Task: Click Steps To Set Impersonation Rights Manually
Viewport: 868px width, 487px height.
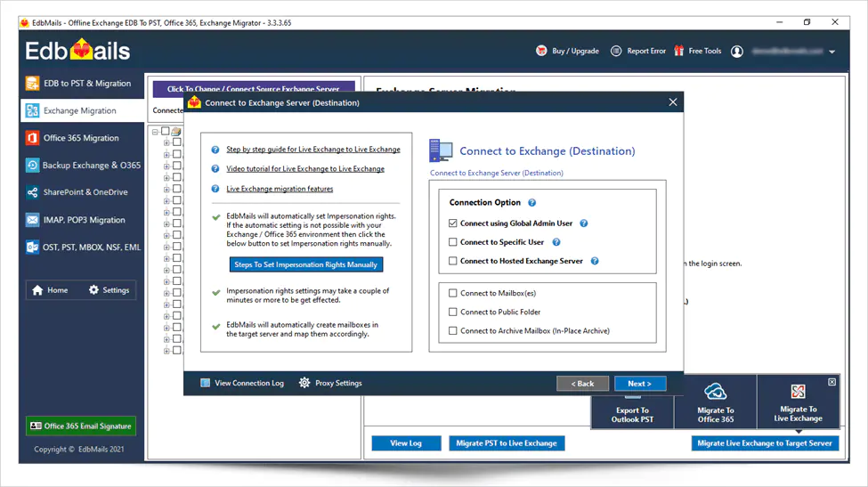Action: tap(305, 264)
